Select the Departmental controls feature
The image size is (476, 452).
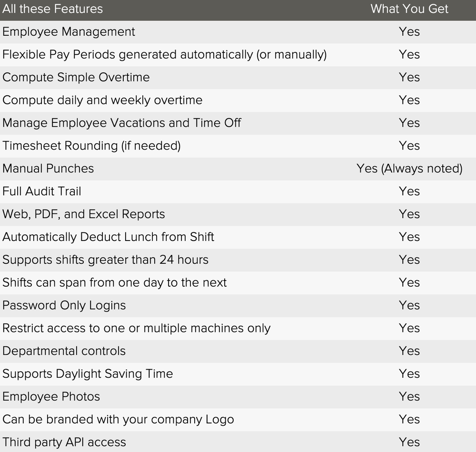tap(64, 351)
